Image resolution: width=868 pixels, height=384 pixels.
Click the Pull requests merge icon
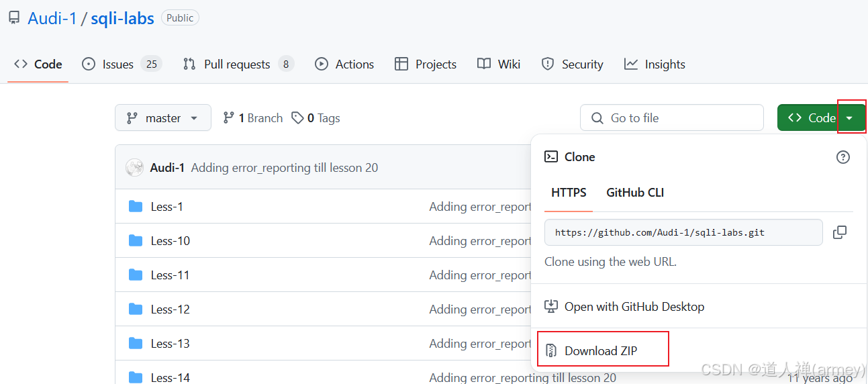click(x=189, y=64)
